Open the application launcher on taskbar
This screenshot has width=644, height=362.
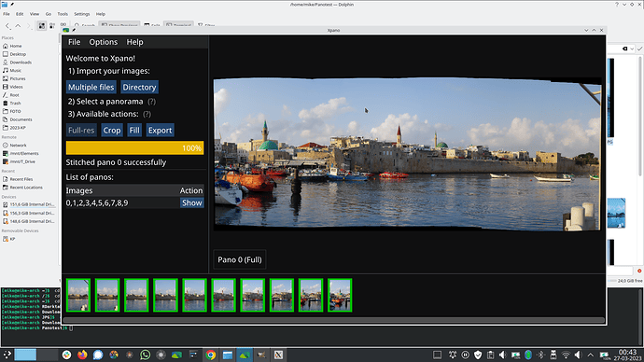[7, 355]
